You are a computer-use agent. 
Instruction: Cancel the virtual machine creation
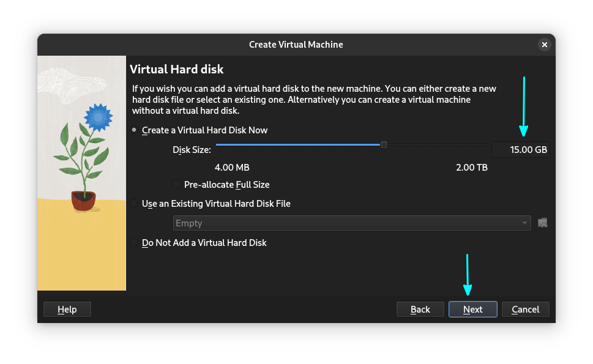pos(525,310)
